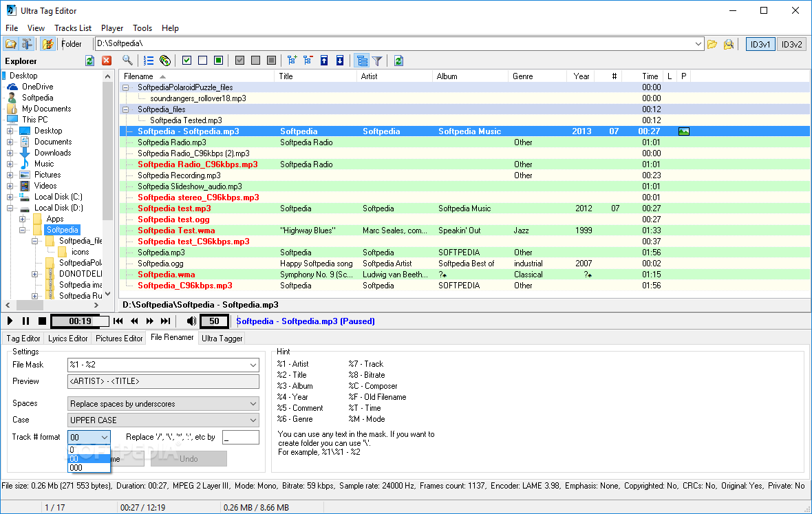Viewport: 812px width, 514px height.
Task: Select Softpedia Test.wma track row
Action: [464, 231]
